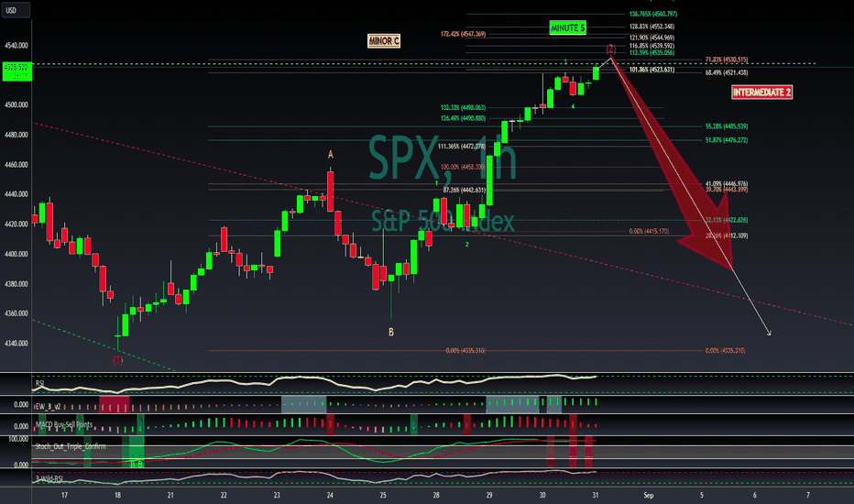This screenshot has height=504, width=854.
Task: Click the 4360.000 price axis value
Action: (16, 313)
